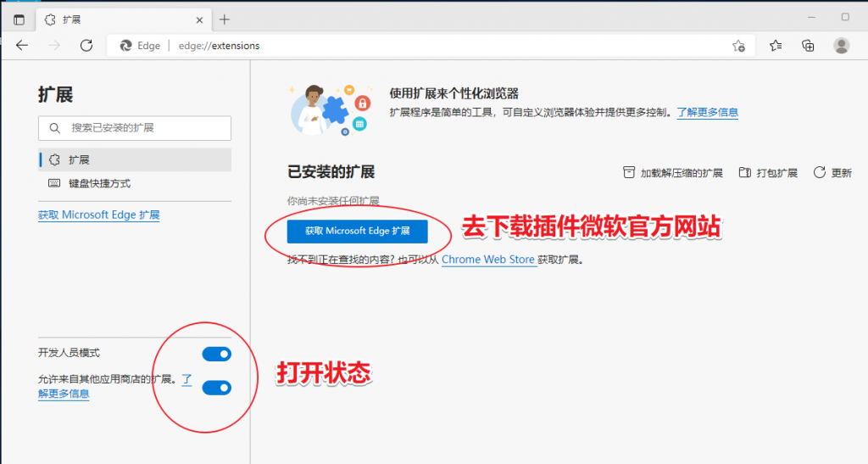
Task: Close the 扩展 tab
Action: pyautogui.click(x=199, y=20)
